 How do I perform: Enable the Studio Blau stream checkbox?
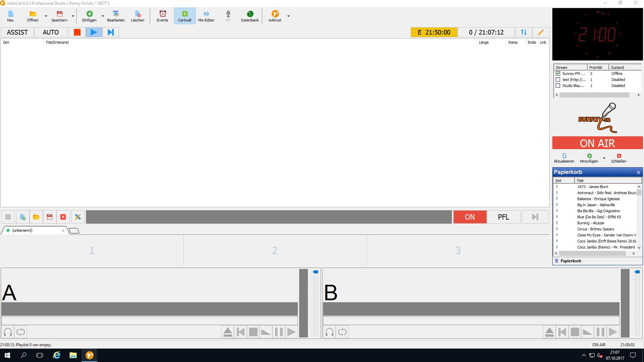(558, 86)
